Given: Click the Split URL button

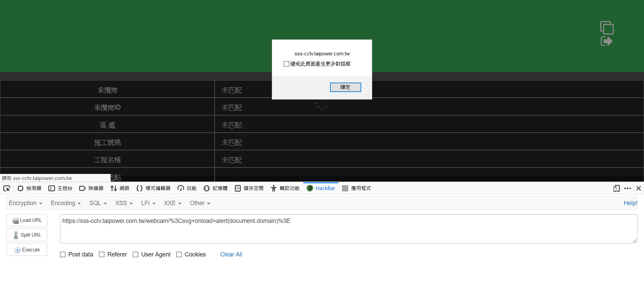Looking at the screenshot, I should click(27, 235).
